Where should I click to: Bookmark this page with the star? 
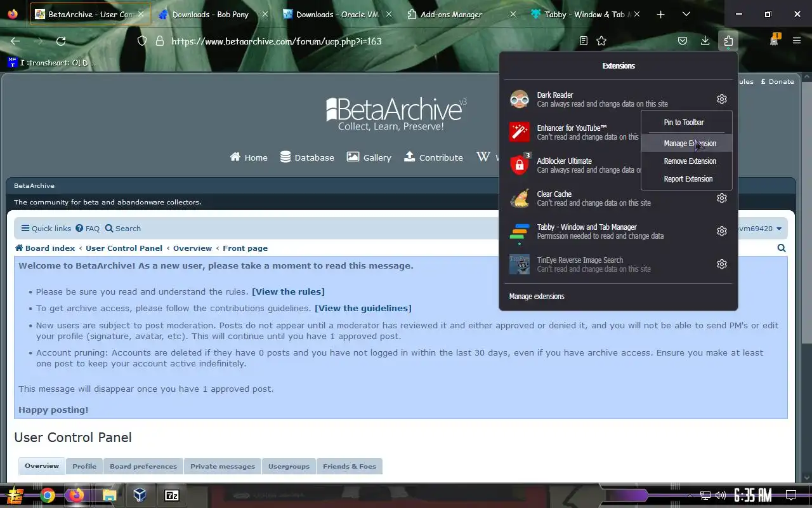601,41
